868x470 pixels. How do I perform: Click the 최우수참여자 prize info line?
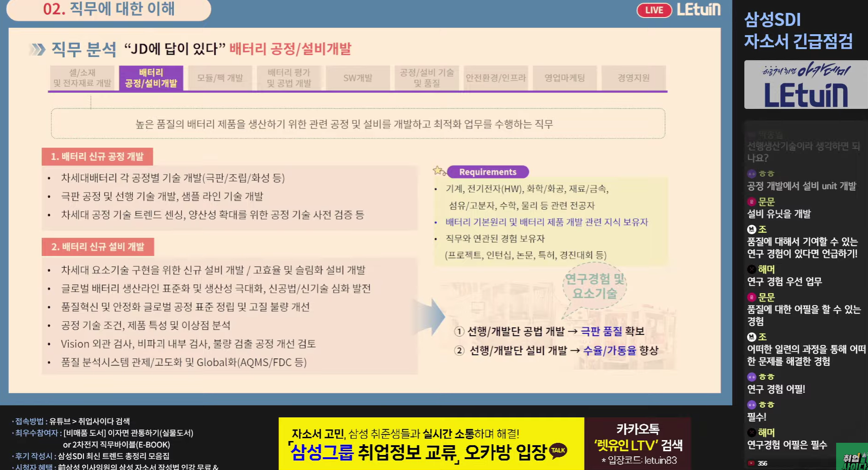pyautogui.click(x=103, y=439)
